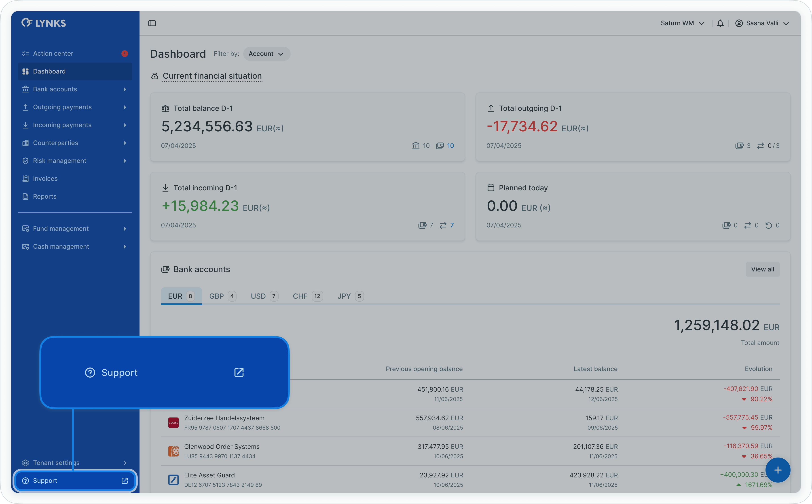Open the Saturn WM tenant dropdown
This screenshot has width=812, height=504.
tap(682, 23)
